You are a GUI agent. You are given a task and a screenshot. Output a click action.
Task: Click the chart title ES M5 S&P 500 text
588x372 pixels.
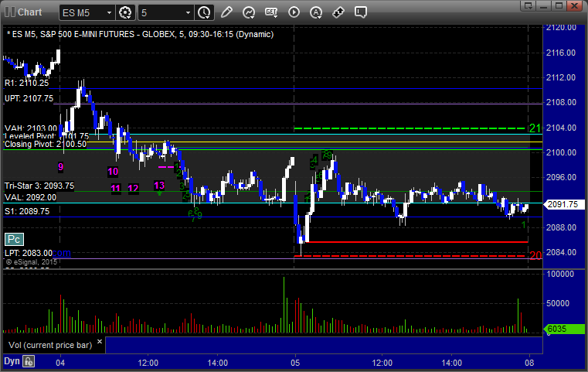tap(141, 34)
